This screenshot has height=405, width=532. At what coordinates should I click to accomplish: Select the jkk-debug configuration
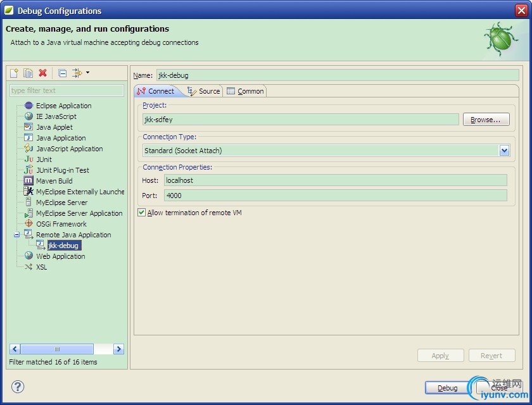tap(63, 246)
